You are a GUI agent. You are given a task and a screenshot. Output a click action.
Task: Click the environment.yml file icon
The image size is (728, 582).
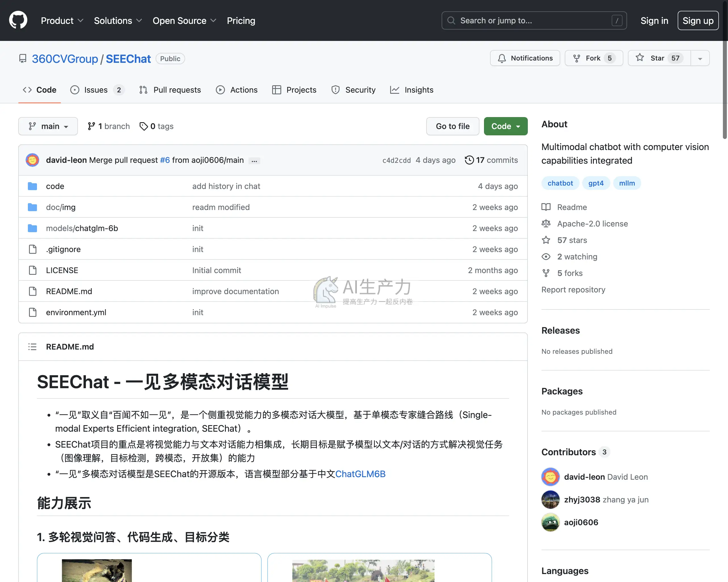click(x=33, y=312)
